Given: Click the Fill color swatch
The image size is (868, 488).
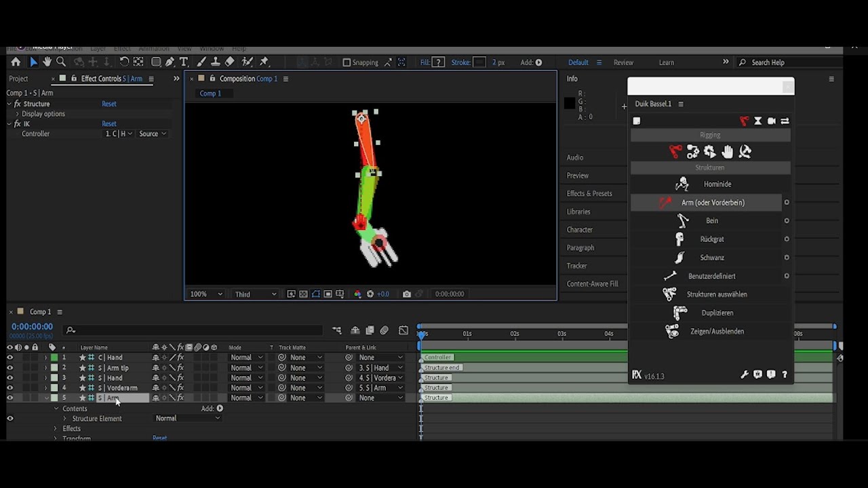Looking at the screenshot, I should 439,62.
